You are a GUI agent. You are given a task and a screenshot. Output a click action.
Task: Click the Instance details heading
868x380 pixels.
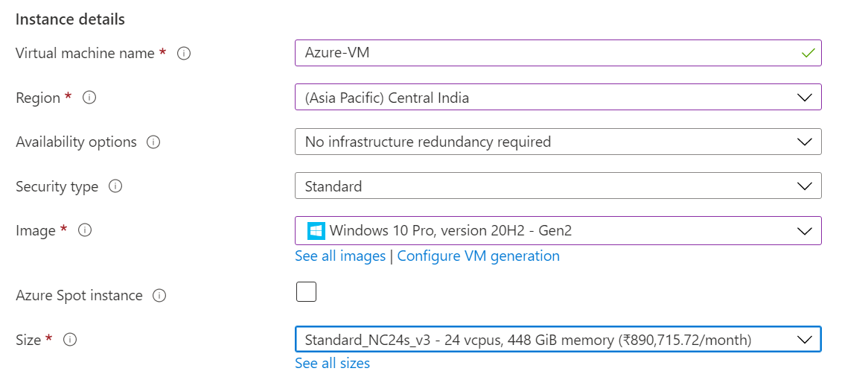click(x=70, y=19)
